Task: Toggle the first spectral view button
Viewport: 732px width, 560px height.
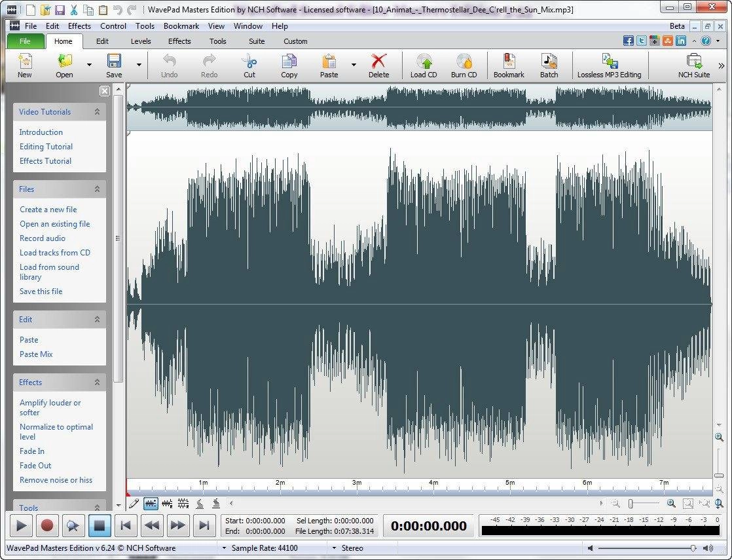Action: click(x=200, y=504)
